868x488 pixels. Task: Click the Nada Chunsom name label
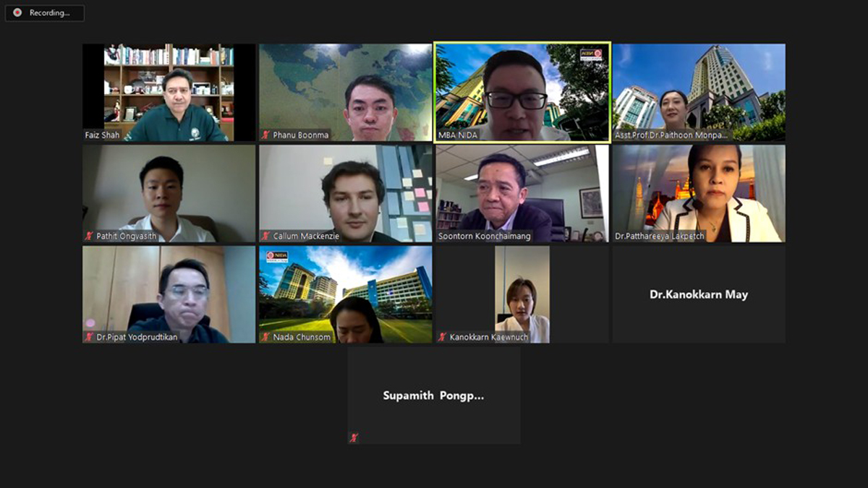point(302,338)
